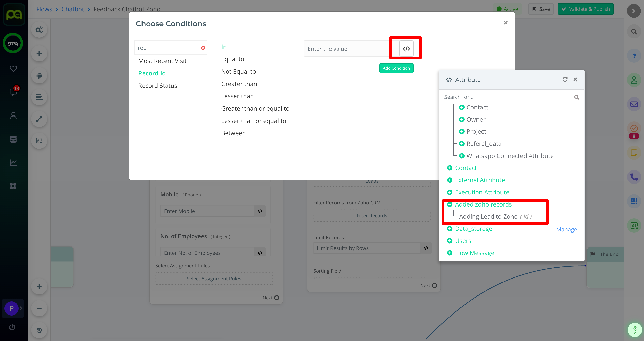The width and height of the screenshot is (644, 341).
Task: Select 'Record Status' from field list
Action: [157, 86]
